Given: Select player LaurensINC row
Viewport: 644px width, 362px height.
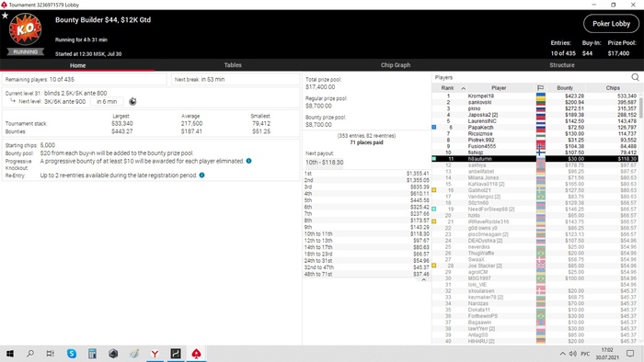Looking at the screenshot, I should point(535,121).
